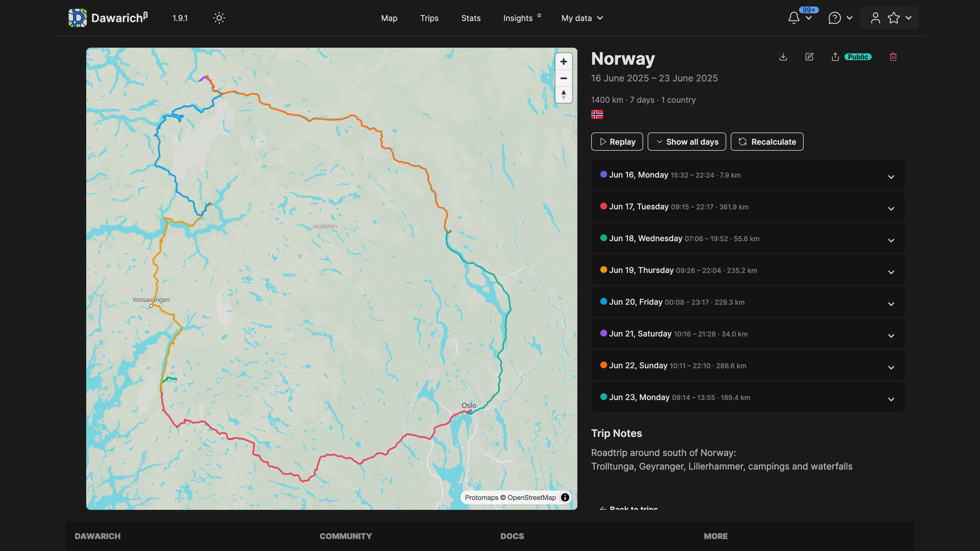Expand Jun 17, Tuesday day row

(x=747, y=207)
